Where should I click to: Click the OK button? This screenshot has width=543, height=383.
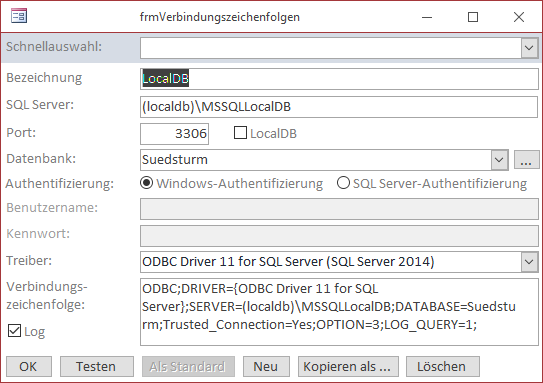(x=29, y=366)
